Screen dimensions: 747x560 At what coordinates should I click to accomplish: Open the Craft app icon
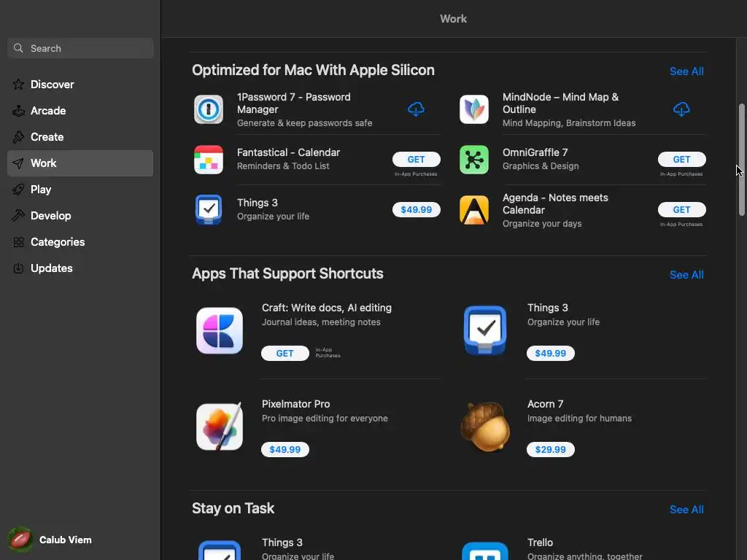pos(220,330)
